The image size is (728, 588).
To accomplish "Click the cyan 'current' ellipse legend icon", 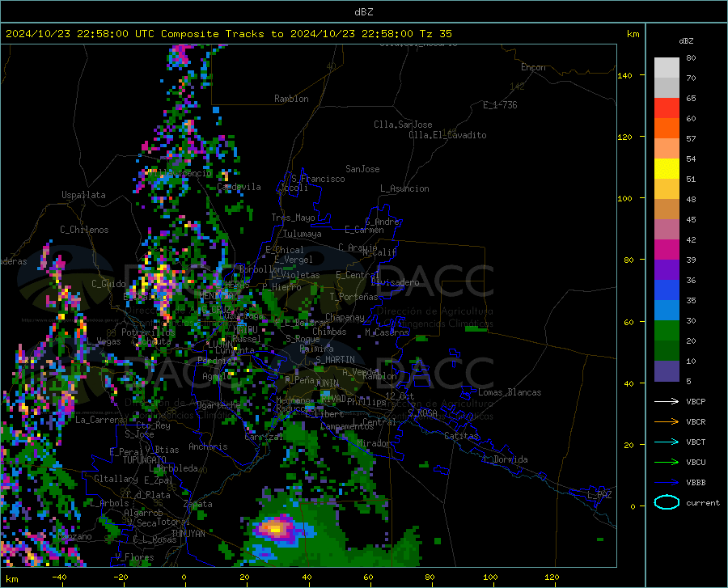I will (x=667, y=502).
